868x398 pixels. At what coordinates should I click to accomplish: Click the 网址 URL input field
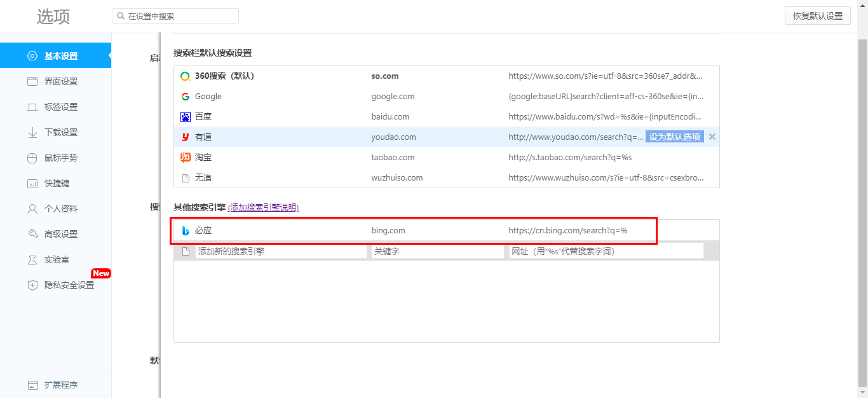pyautogui.click(x=606, y=251)
